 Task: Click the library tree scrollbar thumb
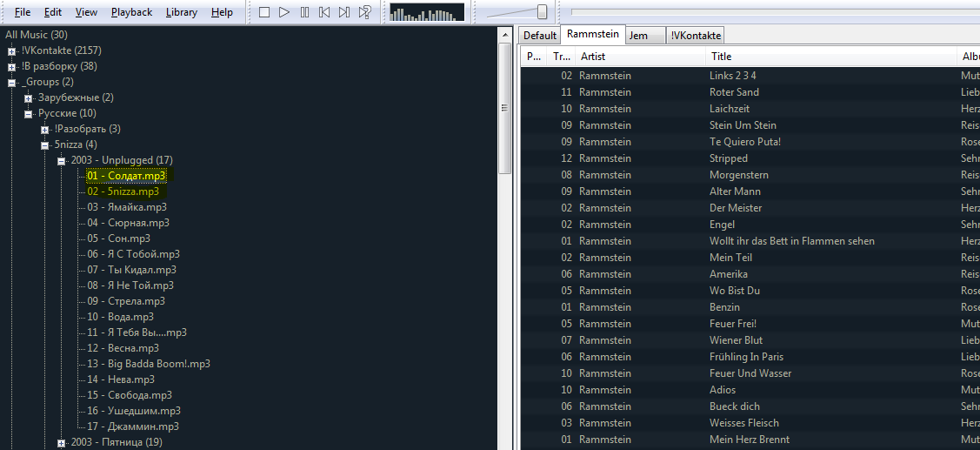504,108
